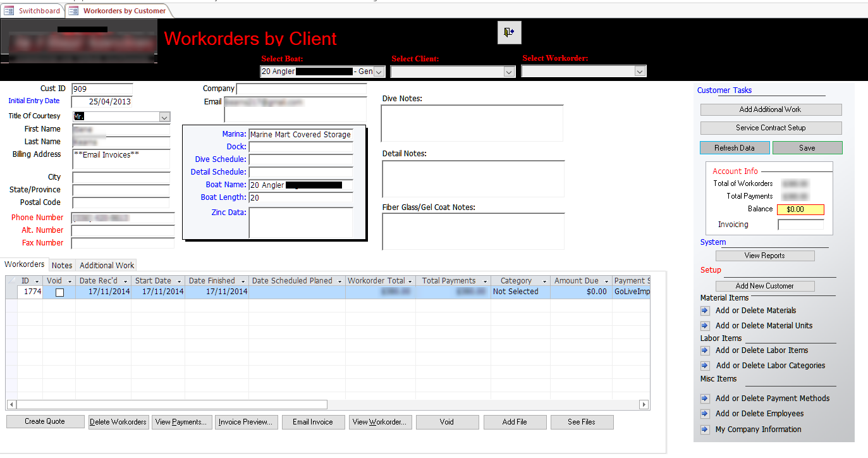The height and width of the screenshot is (458, 868).
Task: Click the Not Selected category cell
Action: 521,292
